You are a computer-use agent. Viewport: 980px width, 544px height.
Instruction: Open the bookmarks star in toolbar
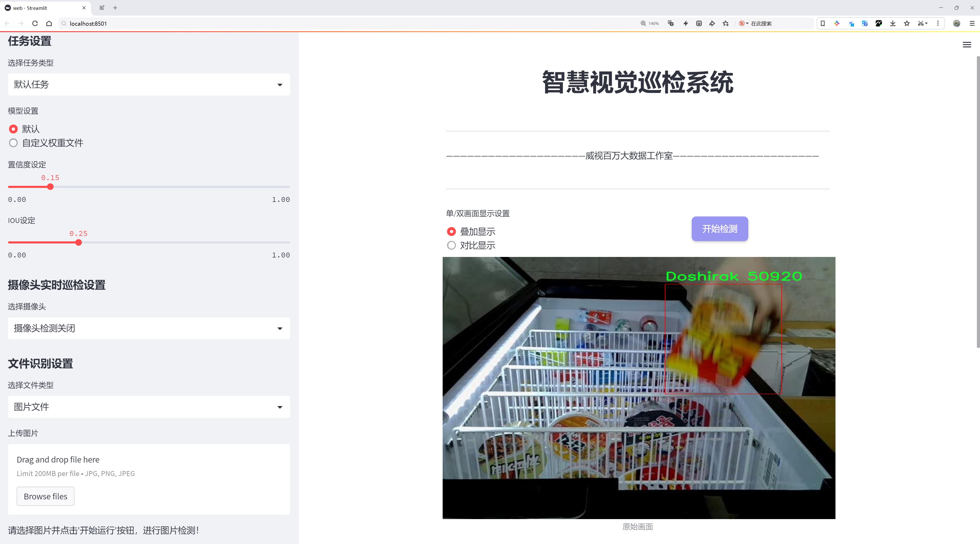907,23
